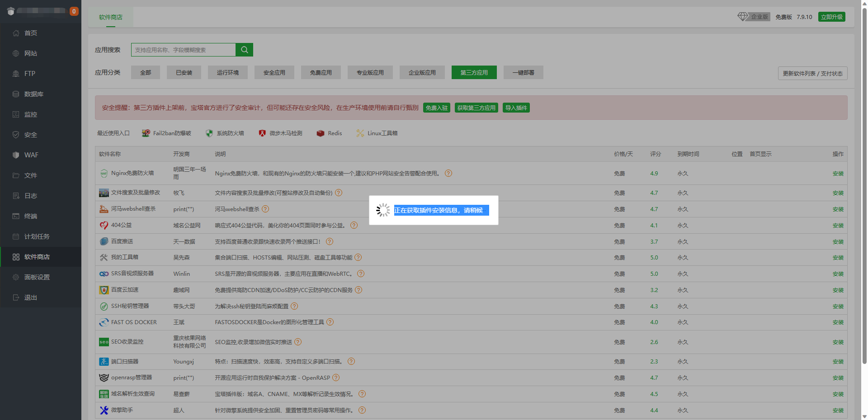
Task: Open the 首页 sidebar item
Action: pos(41,33)
